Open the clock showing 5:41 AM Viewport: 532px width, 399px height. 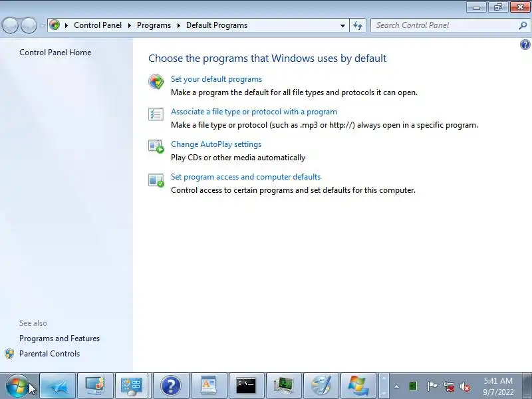pyautogui.click(x=498, y=386)
